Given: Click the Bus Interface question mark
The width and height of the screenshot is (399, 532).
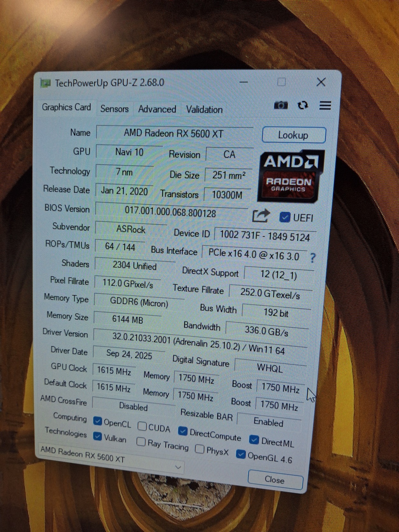Looking at the screenshot, I should (312, 258).
